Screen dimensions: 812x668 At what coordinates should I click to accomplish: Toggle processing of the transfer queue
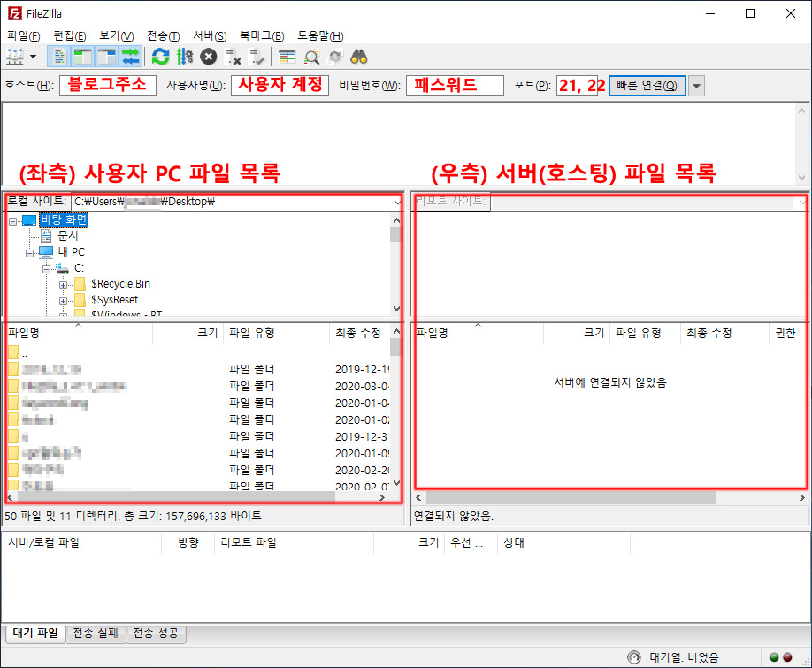coord(184,57)
